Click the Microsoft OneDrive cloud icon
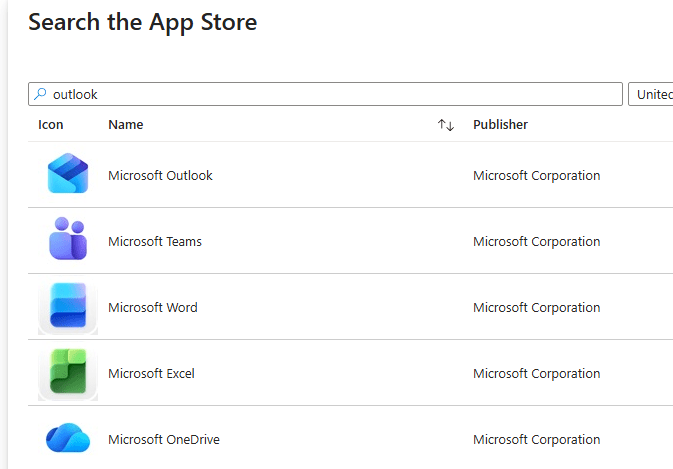 (68, 438)
